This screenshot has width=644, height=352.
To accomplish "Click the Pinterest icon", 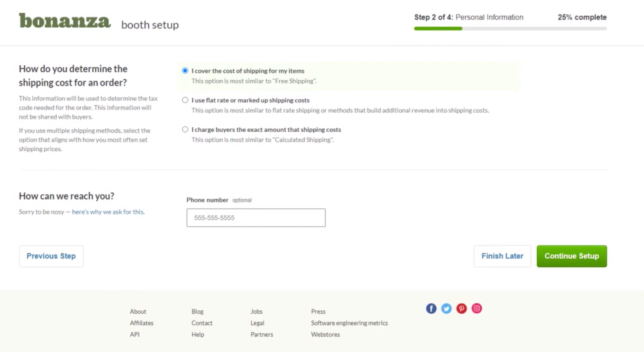I will pos(461,308).
